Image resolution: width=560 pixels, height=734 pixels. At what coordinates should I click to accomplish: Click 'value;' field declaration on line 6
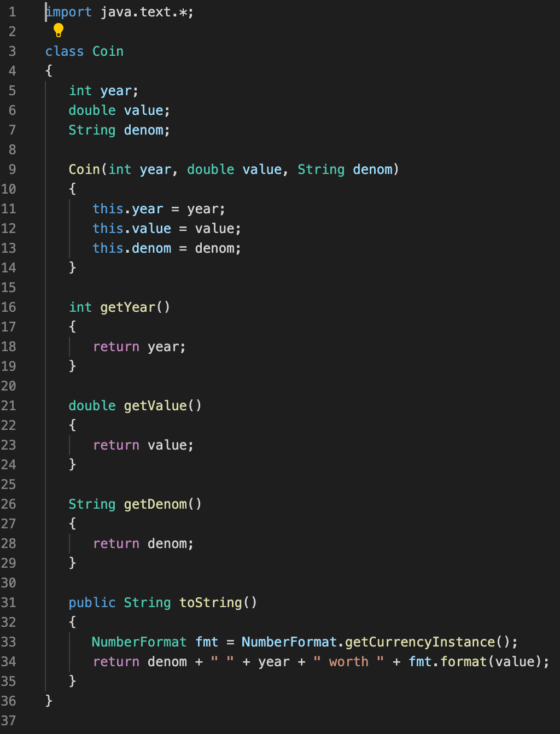[x=147, y=110]
